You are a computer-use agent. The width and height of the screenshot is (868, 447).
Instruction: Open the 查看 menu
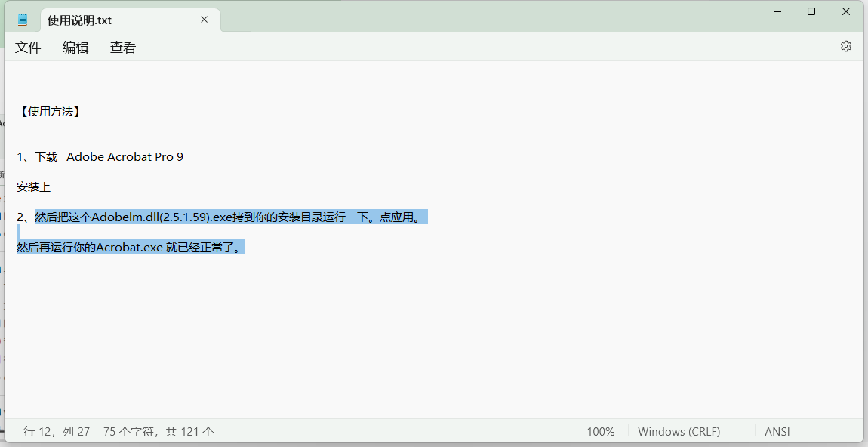pos(123,48)
